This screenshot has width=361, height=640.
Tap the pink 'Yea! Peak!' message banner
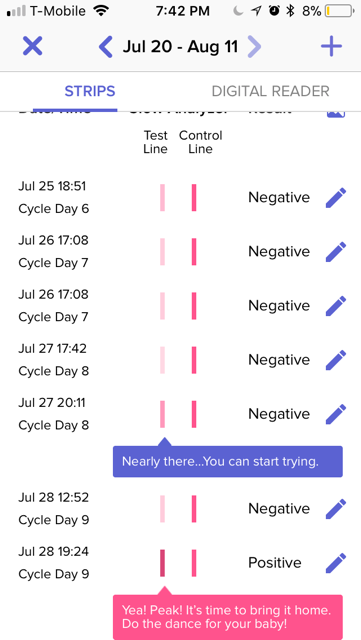tap(228, 617)
